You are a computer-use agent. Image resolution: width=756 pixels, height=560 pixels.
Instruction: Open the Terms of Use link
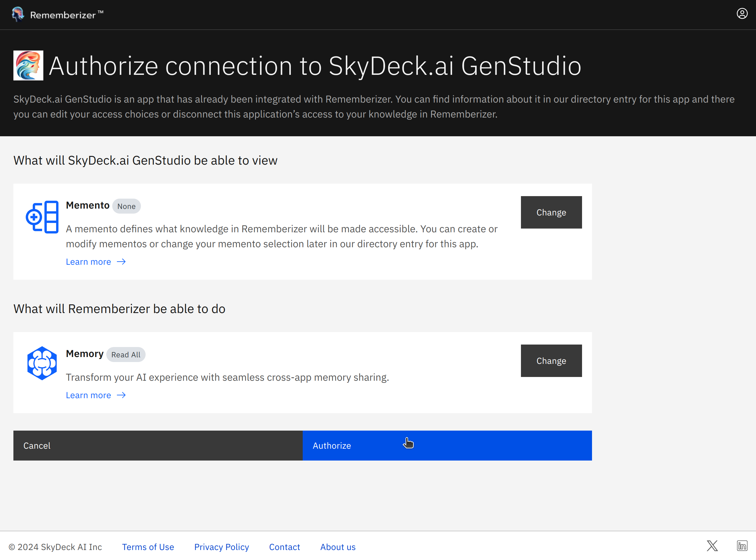[x=148, y=547]
